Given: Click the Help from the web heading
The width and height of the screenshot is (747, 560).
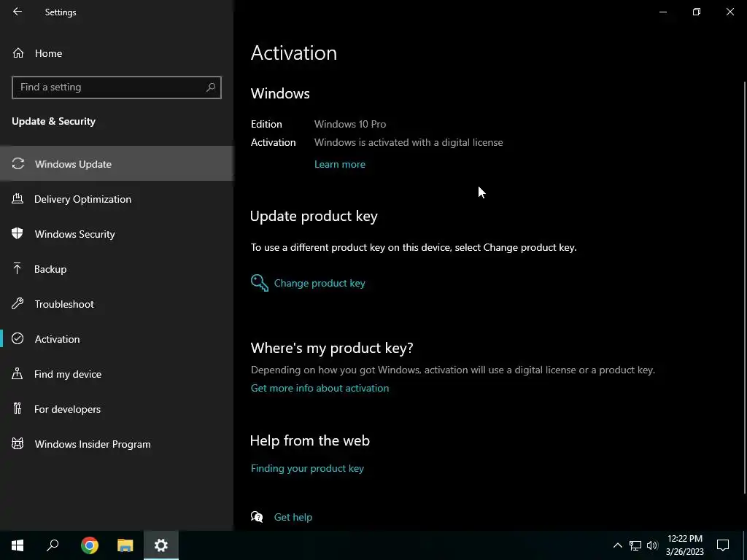Looking at the screenshot, I should 309,440.
